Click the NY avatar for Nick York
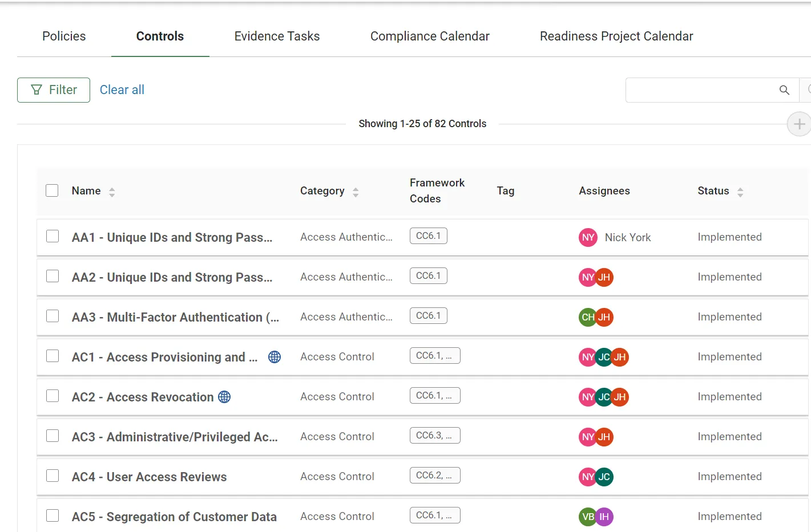Viewport: 811px width, 532px height. click(x=588, y=237)
